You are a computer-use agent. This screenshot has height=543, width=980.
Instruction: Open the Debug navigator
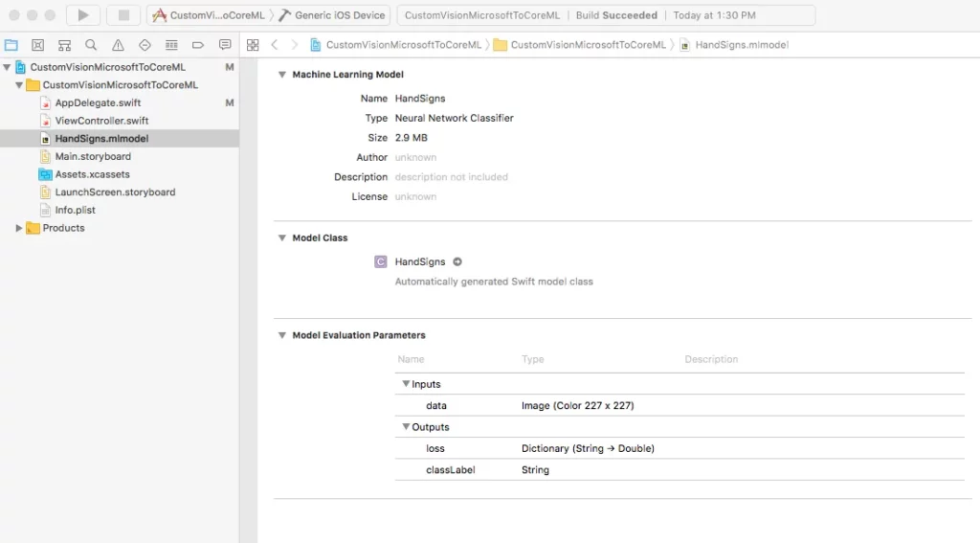coord(171,45)
